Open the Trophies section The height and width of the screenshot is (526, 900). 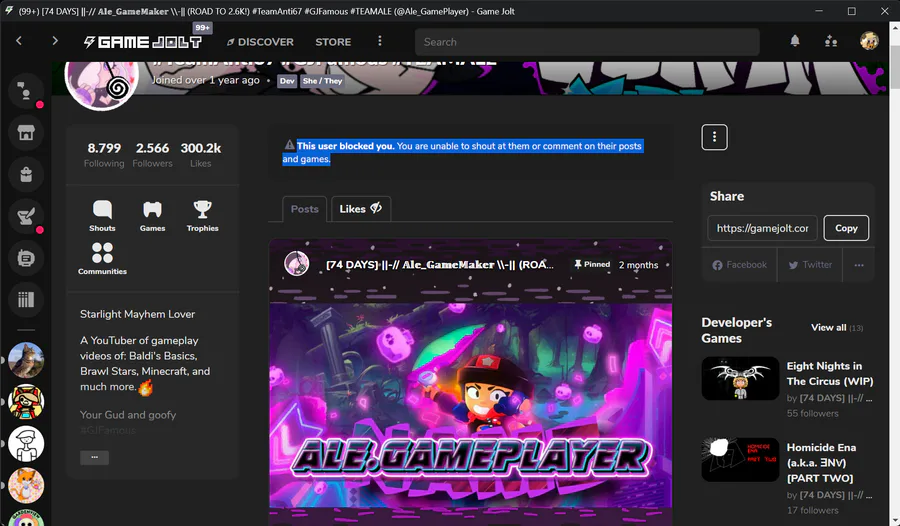pos(202,216)
